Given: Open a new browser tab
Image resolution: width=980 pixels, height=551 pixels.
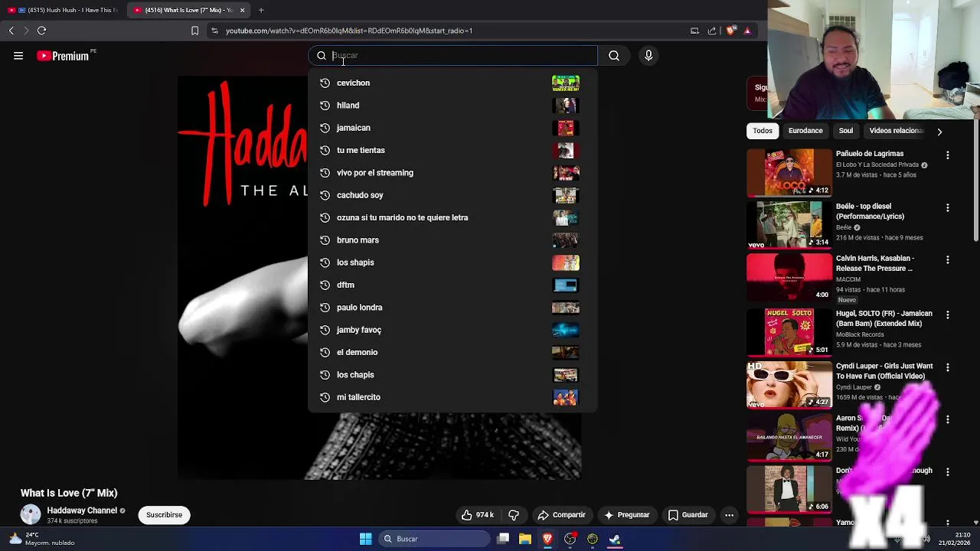Looking at the screenshot, I should (x=261, y=10).
